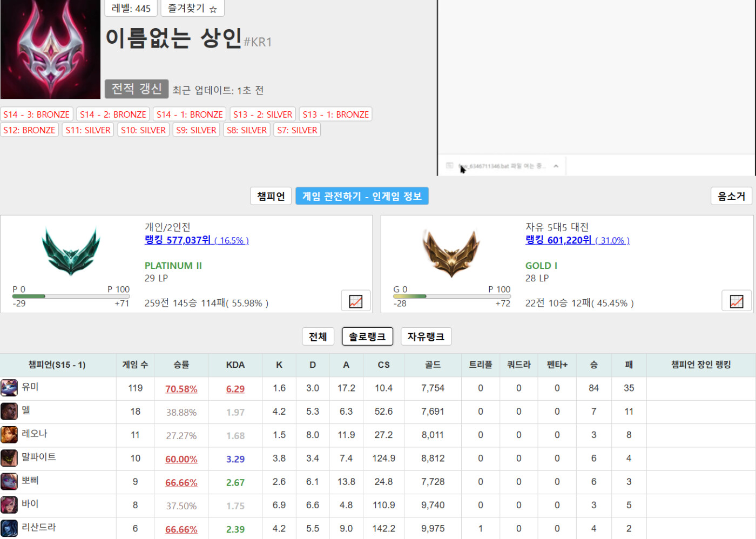
Task: Click the Mel champion portrait
Action: (x=9, y=412)
